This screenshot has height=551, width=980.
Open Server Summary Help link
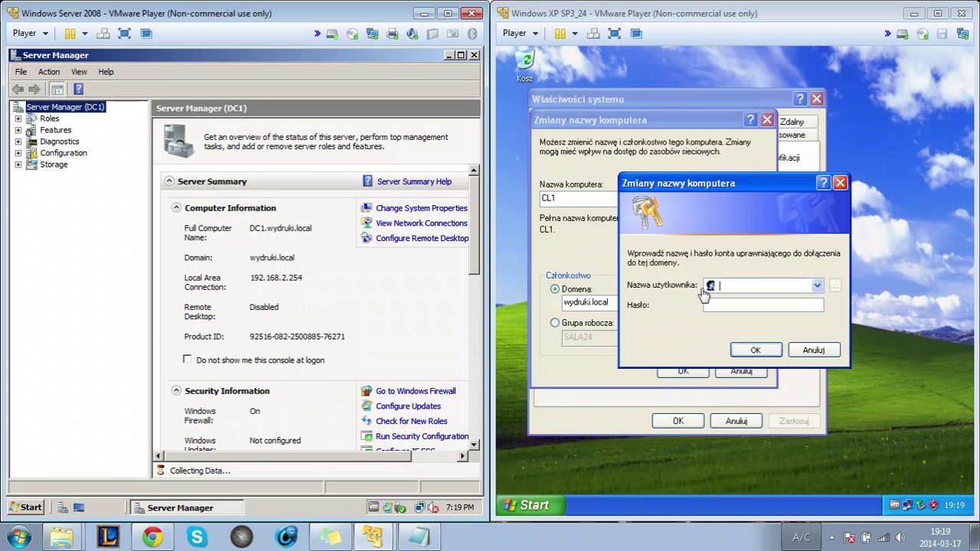[414, 181]
